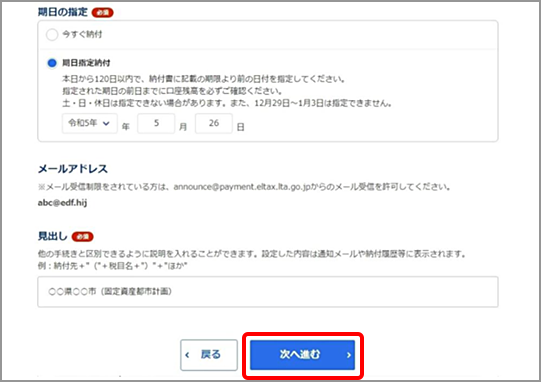Click the 期日の指定 section heading
Screen dimensions: 541x382
point(63,12)
